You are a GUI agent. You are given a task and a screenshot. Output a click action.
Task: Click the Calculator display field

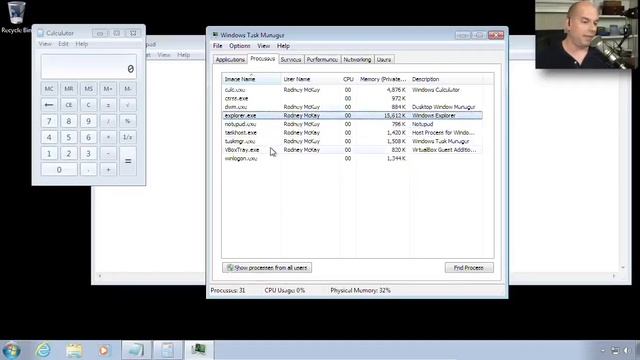point(89,67)
